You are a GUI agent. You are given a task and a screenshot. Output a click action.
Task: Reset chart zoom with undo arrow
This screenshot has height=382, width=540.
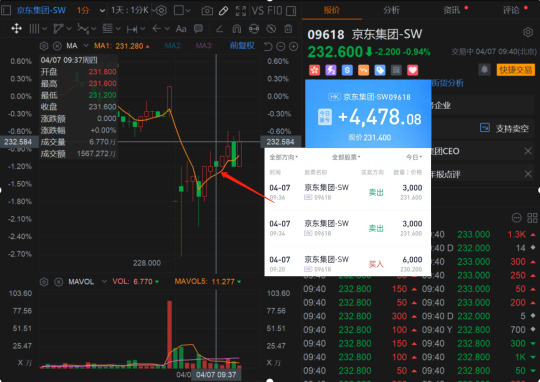click(268, 46)
